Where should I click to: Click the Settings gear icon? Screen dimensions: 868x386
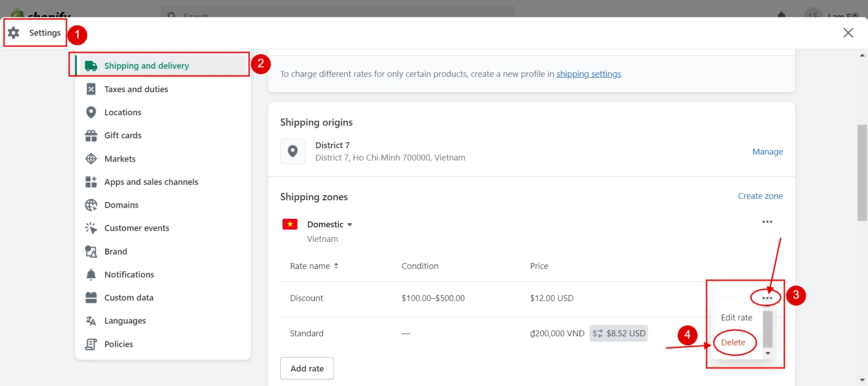click(14, 33)
